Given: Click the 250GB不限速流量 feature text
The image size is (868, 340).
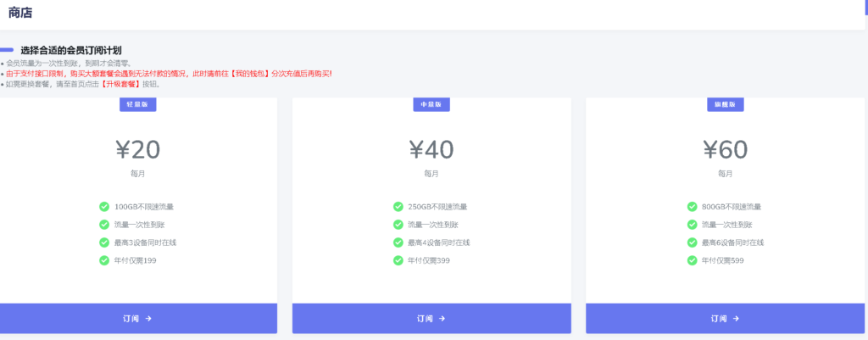Looking at the screenshot, I should coord(437,207).
